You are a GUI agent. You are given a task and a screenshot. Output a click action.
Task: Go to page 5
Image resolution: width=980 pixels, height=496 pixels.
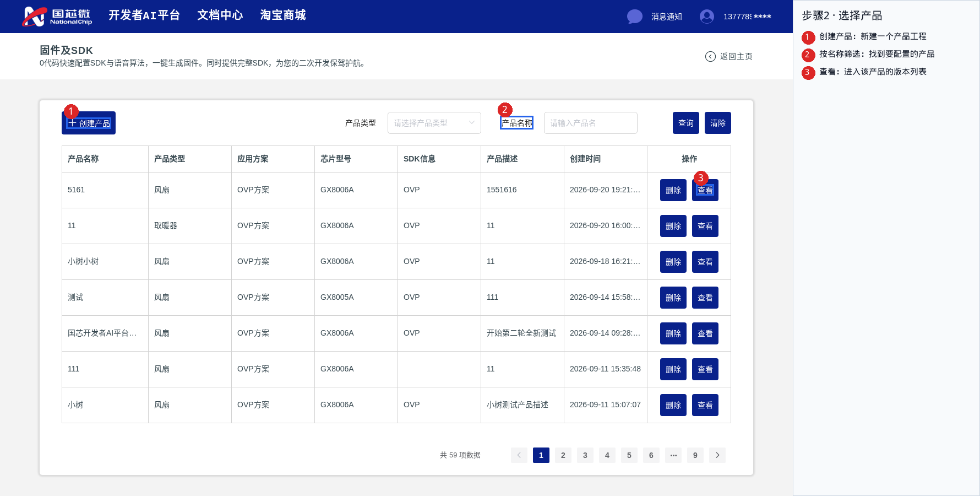629,455
